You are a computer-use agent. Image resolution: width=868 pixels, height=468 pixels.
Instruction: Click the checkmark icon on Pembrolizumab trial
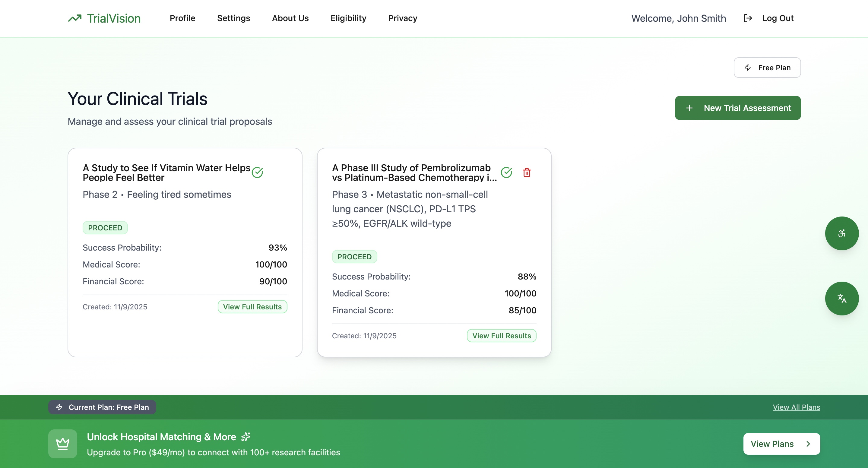[506, 172]
